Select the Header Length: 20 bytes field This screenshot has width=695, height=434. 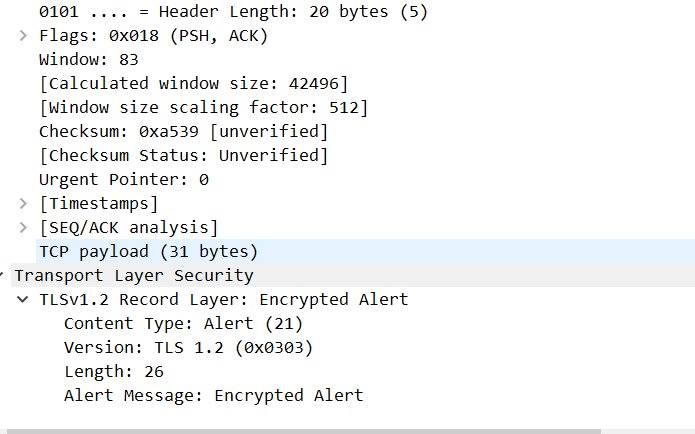[233, 11]
